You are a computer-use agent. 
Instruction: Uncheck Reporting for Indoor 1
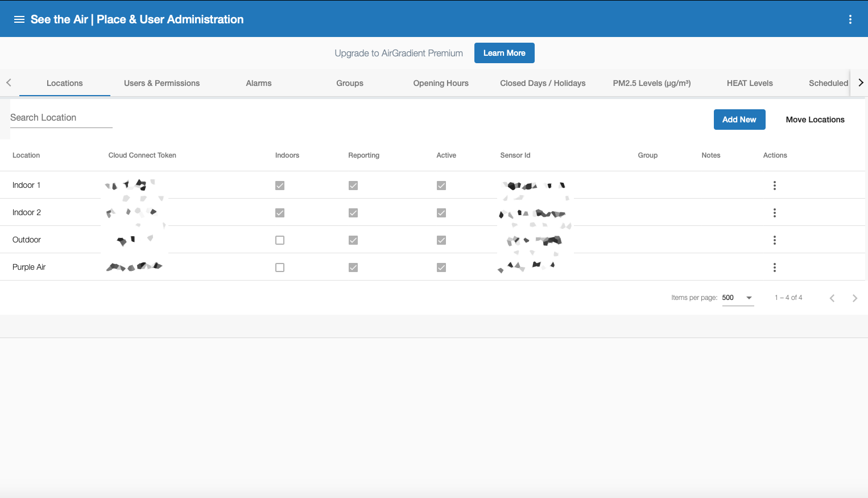click(x=353, y=186)
